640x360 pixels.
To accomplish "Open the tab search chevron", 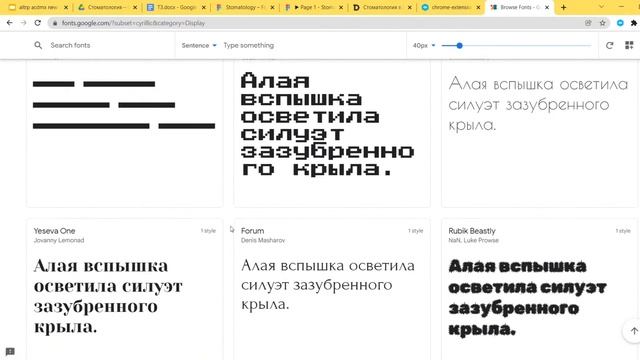I will [601, 7].
